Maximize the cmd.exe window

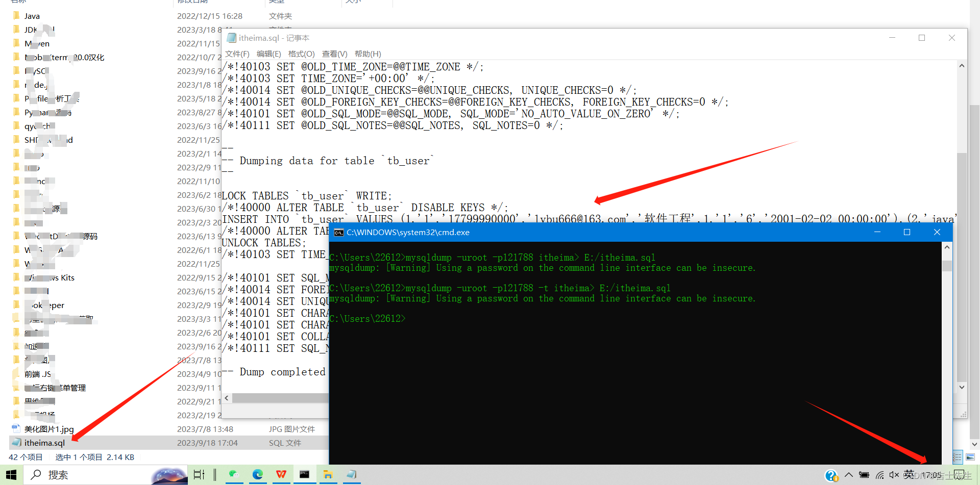[x=907, y=232]
